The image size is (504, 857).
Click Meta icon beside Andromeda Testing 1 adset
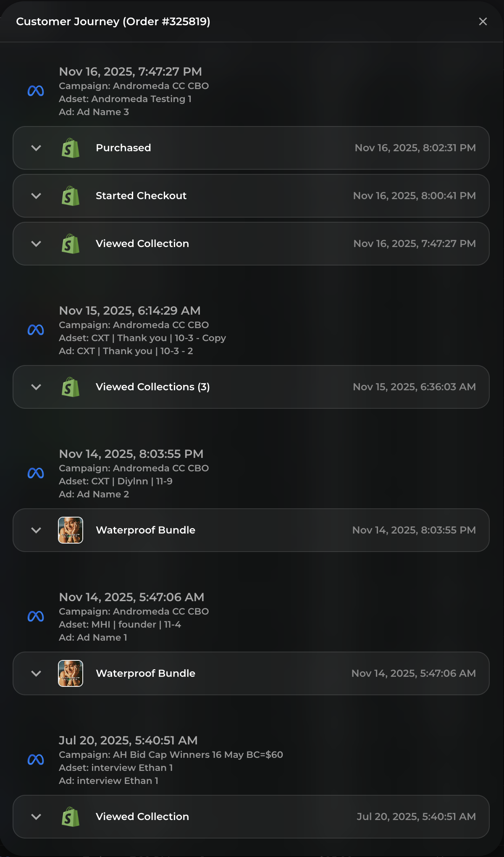pos(36,91)
